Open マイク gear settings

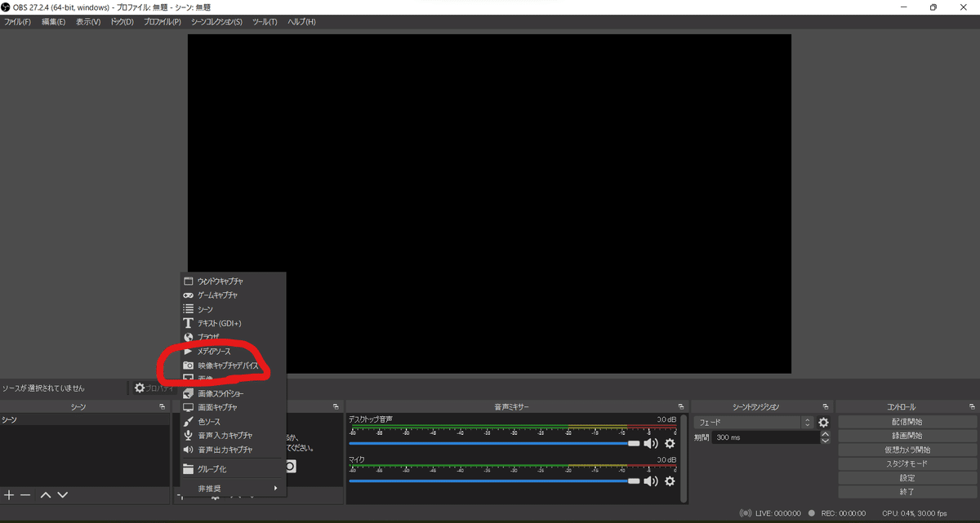tap(670, 481)
